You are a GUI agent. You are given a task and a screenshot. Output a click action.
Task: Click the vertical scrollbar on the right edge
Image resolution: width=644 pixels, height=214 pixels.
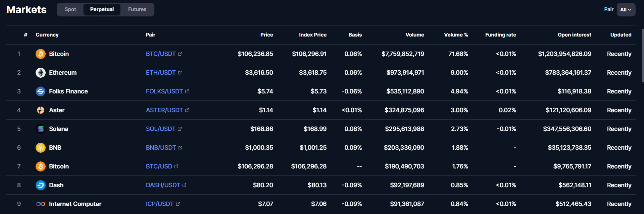(x=643, y=55)
